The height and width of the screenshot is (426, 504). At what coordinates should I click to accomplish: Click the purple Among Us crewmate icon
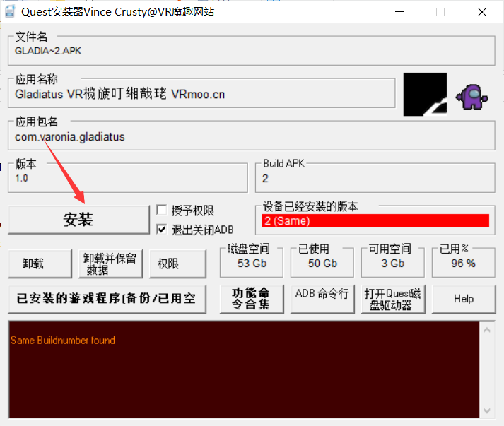pyautogui.click(x=472, y=96)
